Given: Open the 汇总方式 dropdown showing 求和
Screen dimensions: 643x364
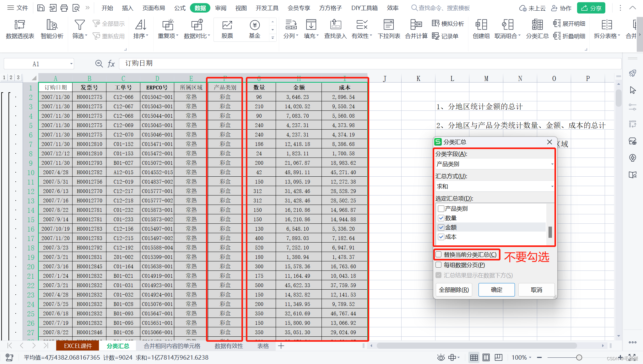Looking at the screenshot, I should click(552, 186).
